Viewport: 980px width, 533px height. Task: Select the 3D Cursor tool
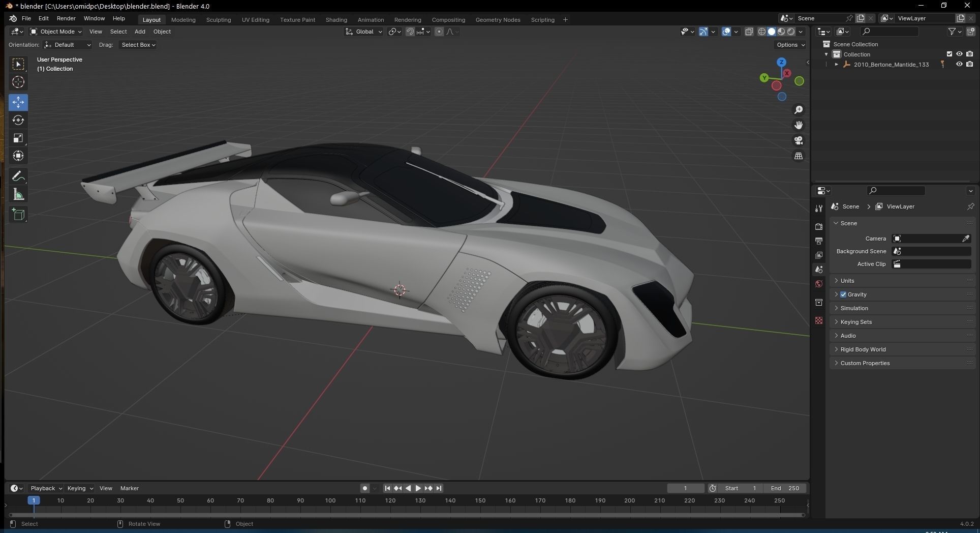[18, 82]
